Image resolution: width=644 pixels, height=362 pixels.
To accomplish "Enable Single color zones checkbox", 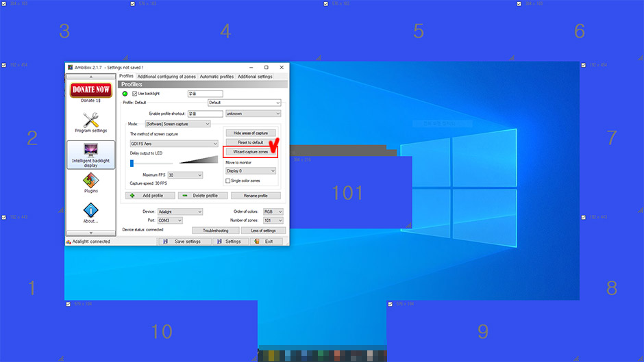I will pyautogui.click(x=228, y=181).
